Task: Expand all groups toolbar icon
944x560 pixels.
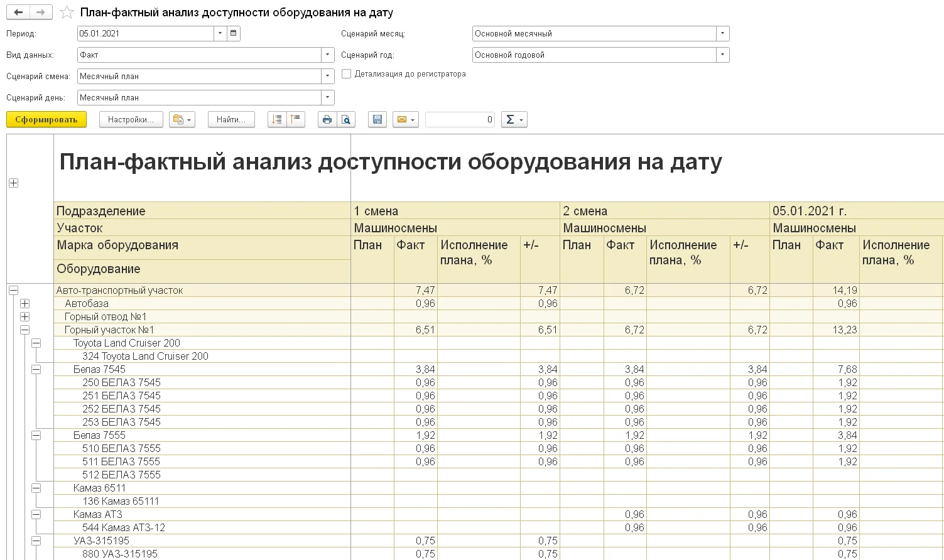Action: tap(277, 119)
